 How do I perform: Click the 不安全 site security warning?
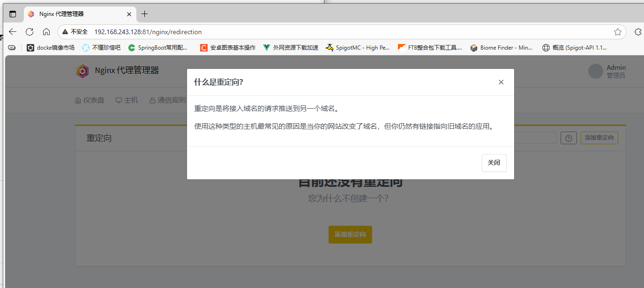pos(75,32)
